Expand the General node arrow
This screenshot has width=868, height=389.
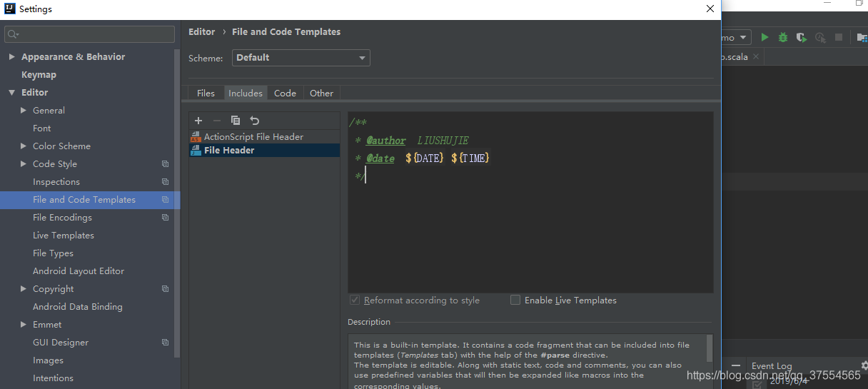[x=24, y=110]
